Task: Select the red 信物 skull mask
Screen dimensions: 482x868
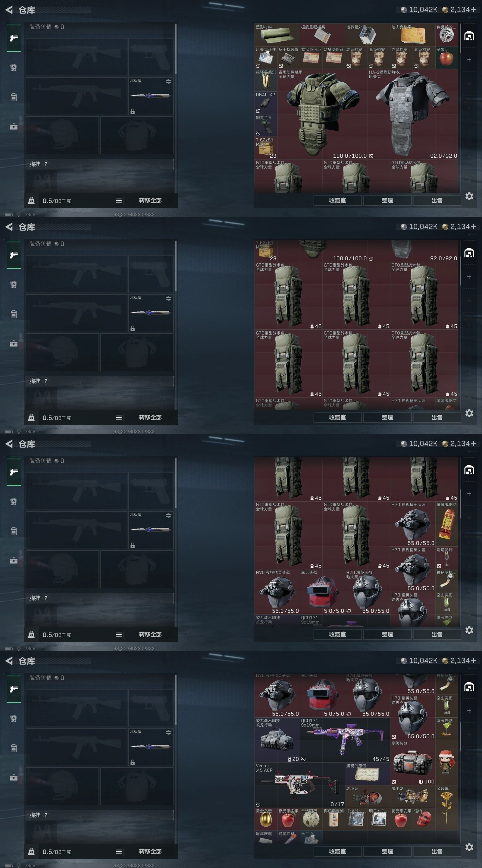Action: point(424,819)
